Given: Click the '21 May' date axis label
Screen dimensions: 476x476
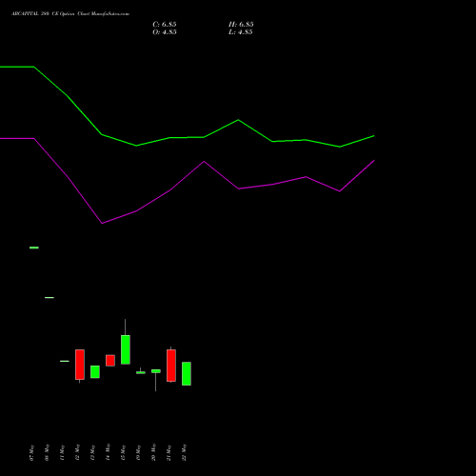Looking at the screenshot, I should (169, 453).
